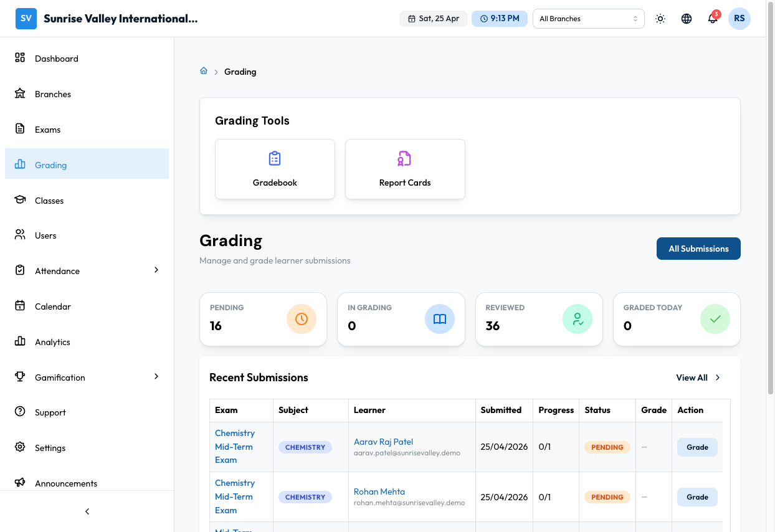Click the SV school logo badge

[x=26, y=19]
